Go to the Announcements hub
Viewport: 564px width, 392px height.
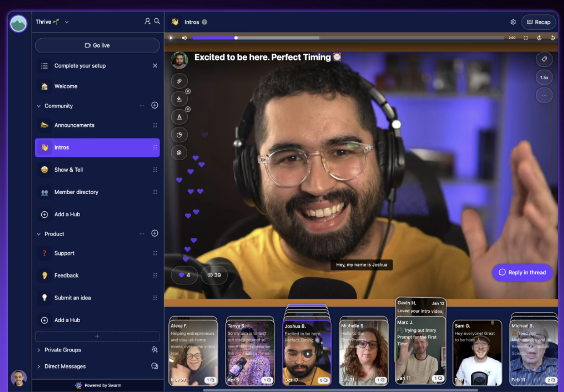pyautogui.click(x=74, y=125)
